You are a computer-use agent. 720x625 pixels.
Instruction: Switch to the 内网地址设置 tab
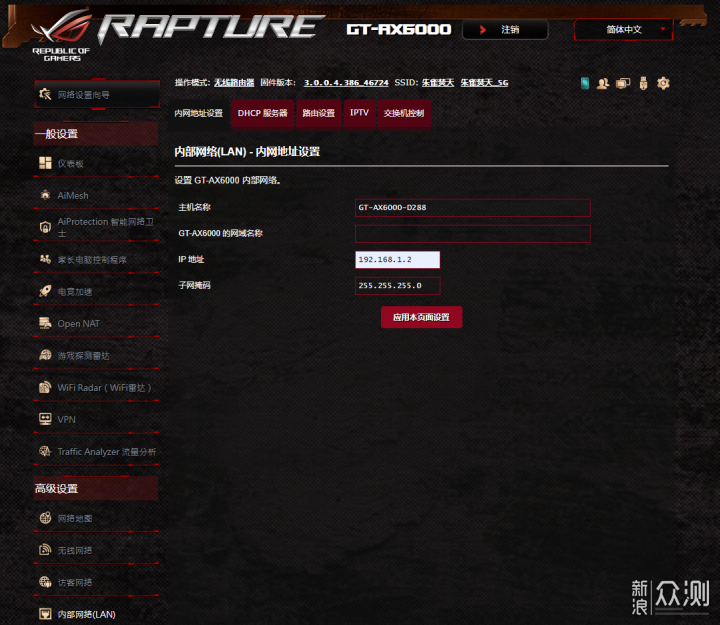(x=198, y=113)
